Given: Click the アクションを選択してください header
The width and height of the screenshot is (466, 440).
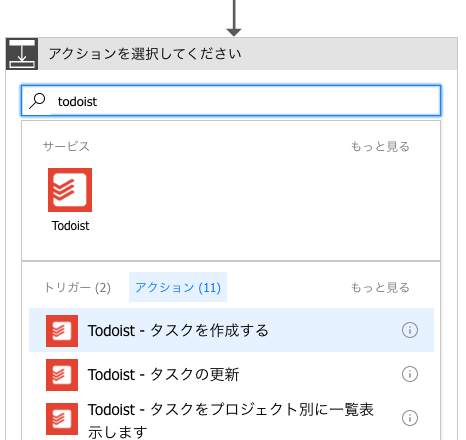Looking at the screenshot, I should click(x=232, y=54).
